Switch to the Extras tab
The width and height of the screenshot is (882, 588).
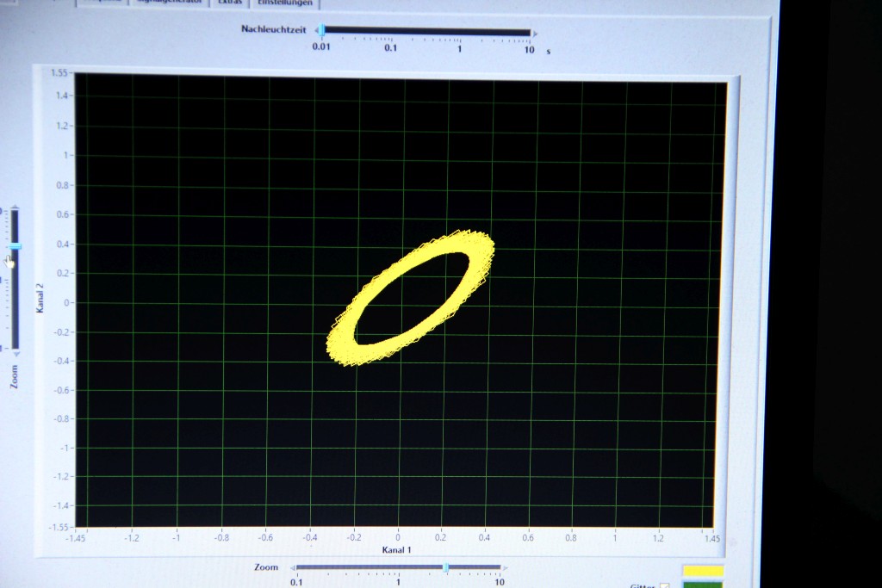pos(229,3)
